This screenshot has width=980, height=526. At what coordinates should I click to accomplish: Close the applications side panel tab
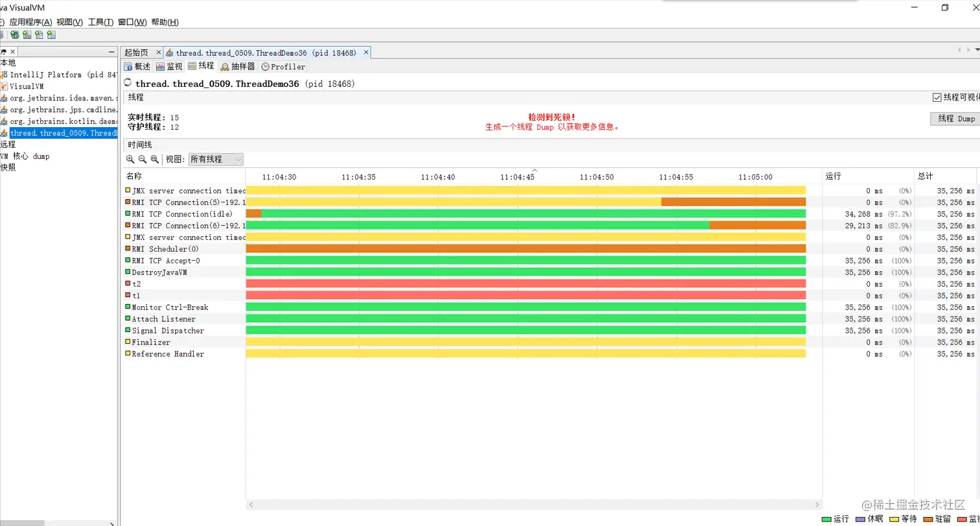pos(12,52)
